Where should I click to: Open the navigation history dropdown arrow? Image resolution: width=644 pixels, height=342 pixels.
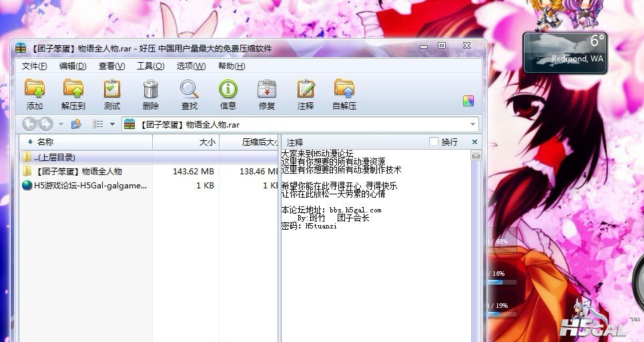pos(61,124)
